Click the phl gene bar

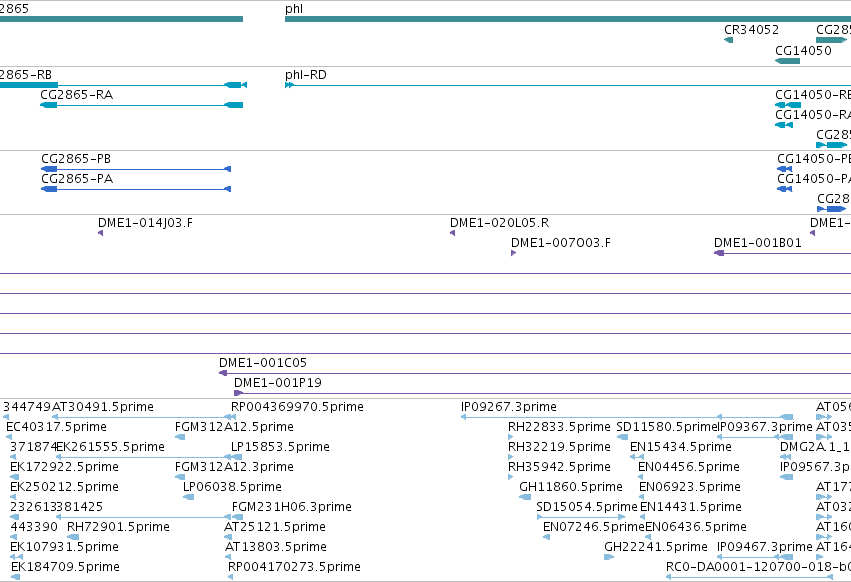click(x=568, y=19)
